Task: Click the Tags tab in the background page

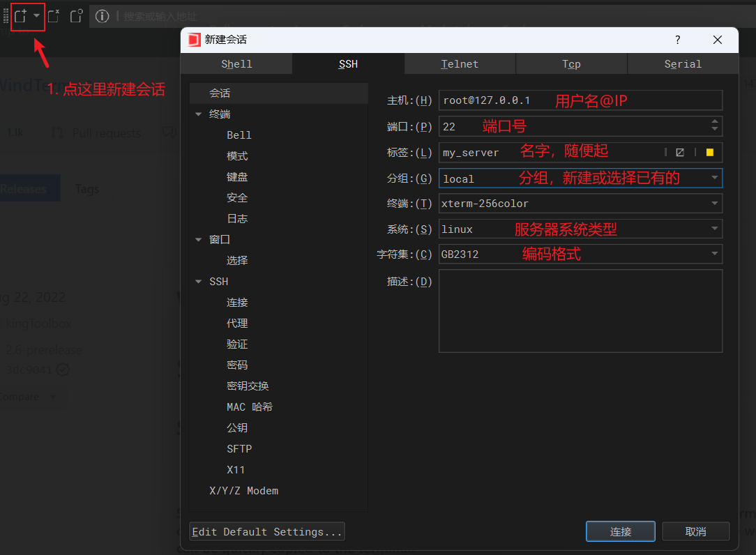Action: point(87,188)
